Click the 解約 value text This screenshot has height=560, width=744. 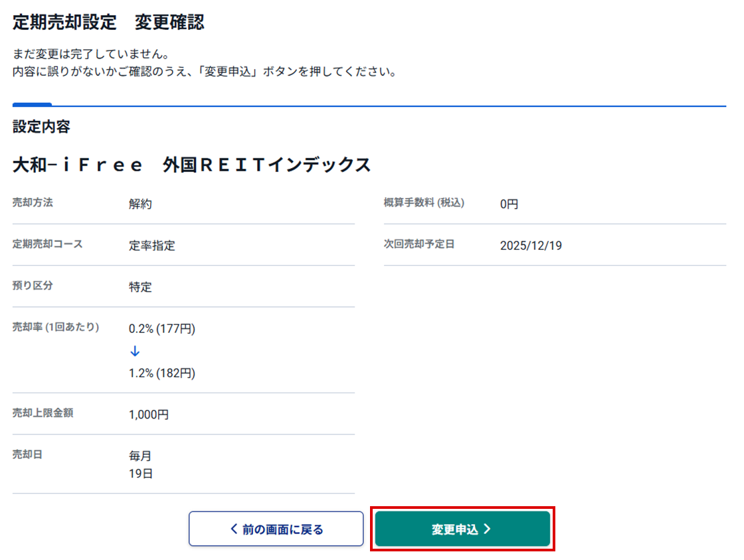(140, 204)
